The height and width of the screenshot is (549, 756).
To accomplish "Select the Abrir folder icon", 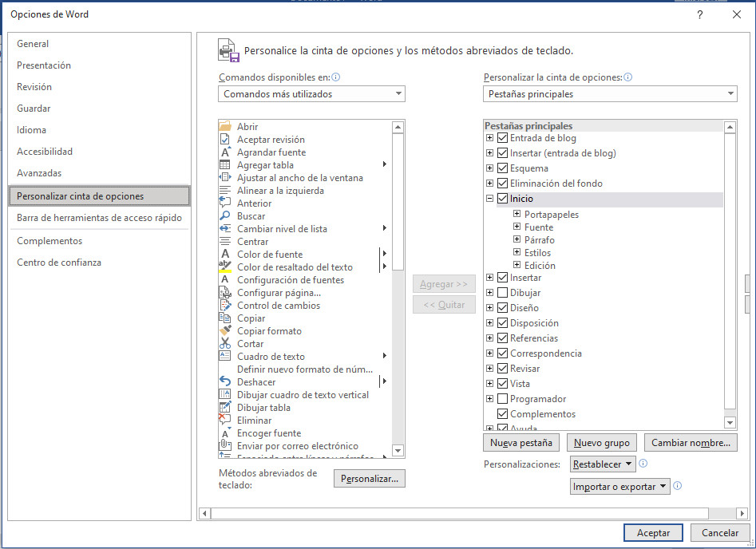I will 225,127.
